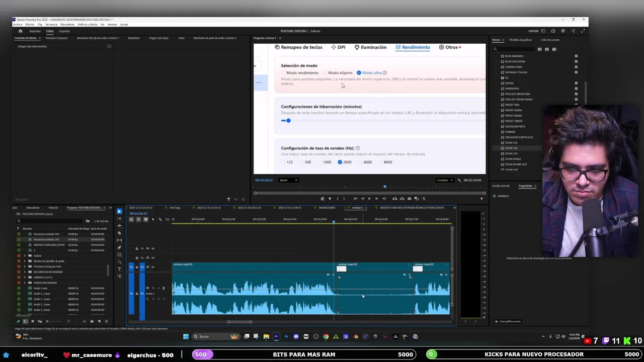Toggle nest sequences insert mode button
This screenshot has width=644, height=362.
pyautogui.click(x=131, y=219)
